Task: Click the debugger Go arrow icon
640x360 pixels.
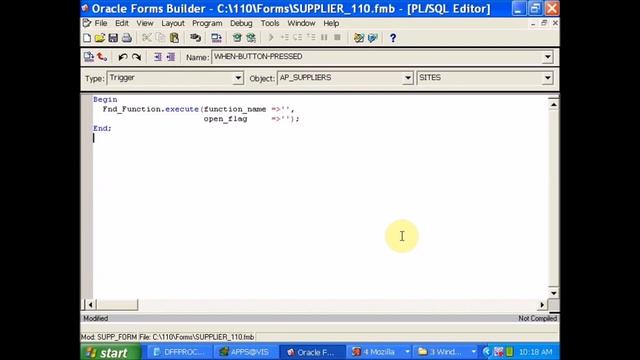Action: tap(271, 38)
